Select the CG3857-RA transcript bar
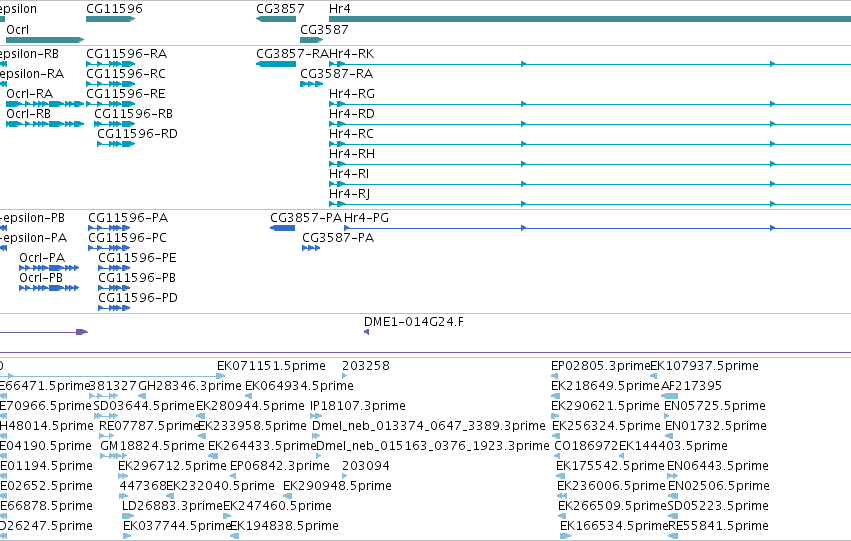The width and height of the screenshot is (851, 541). click(276, 64)
